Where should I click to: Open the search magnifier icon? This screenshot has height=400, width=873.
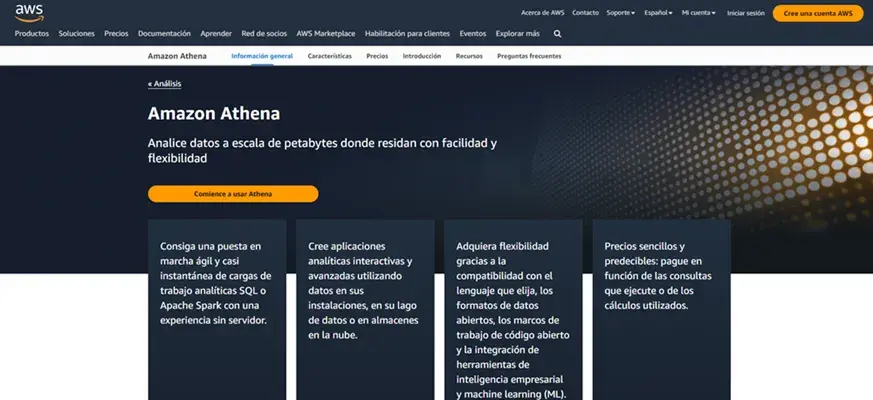[558, 33]
